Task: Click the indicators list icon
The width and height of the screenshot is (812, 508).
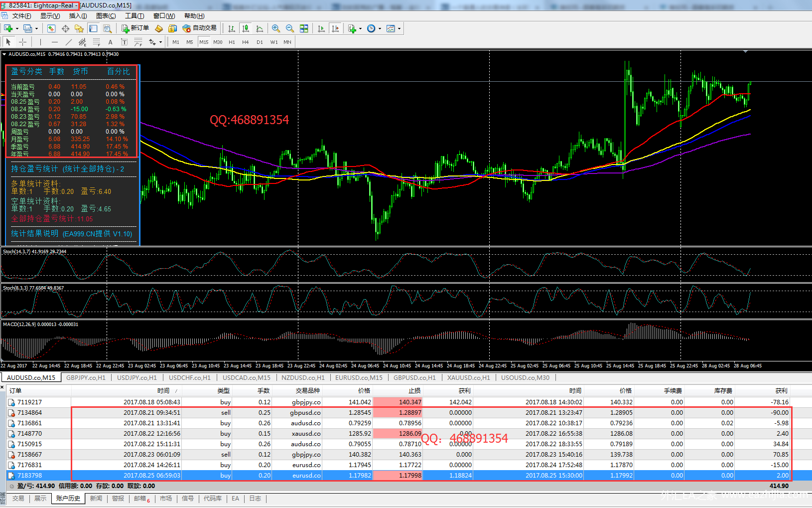Action: (x=352, y=28)
